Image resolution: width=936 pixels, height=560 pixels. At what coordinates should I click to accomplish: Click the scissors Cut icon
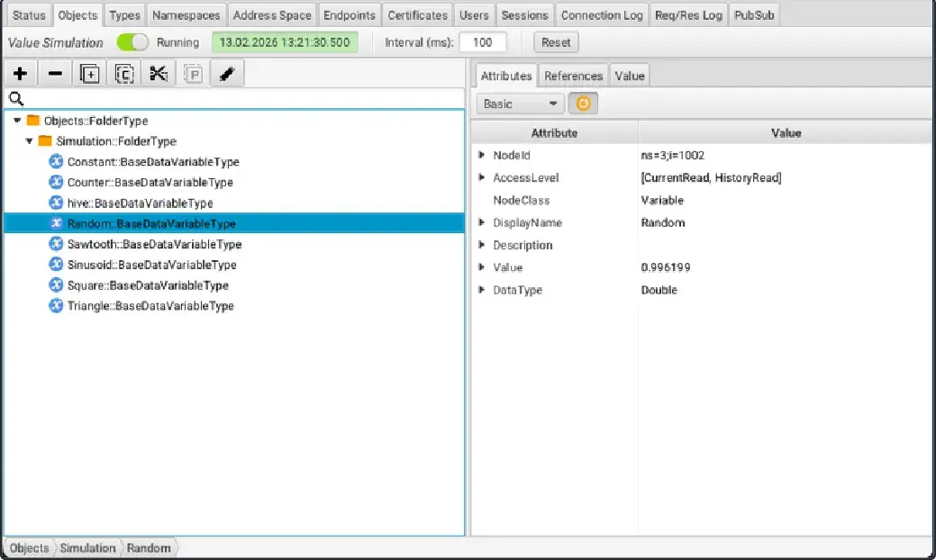click(x=159, y=74)
